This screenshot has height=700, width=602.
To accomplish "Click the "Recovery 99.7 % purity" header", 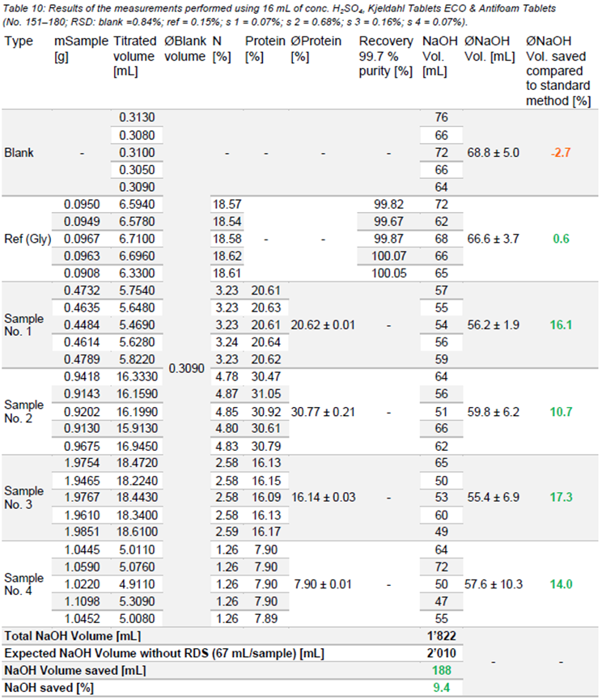I will (x=385, y=56).
